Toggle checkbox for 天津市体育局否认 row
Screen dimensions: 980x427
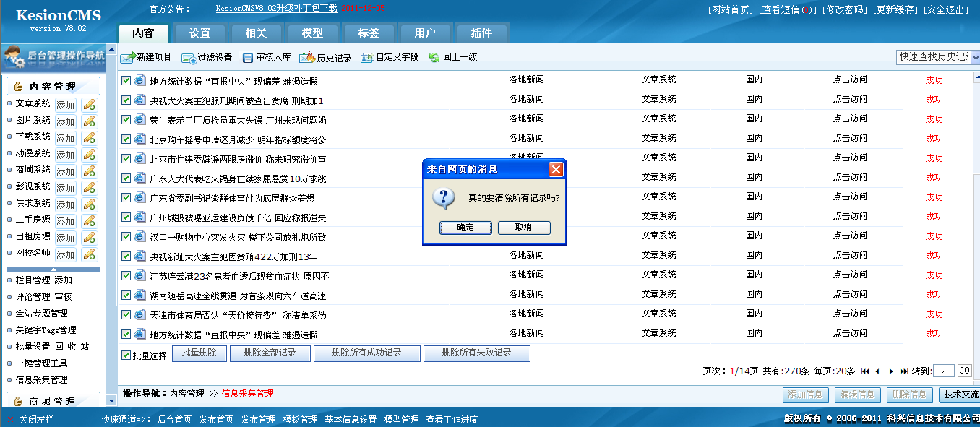click(126, 314)
